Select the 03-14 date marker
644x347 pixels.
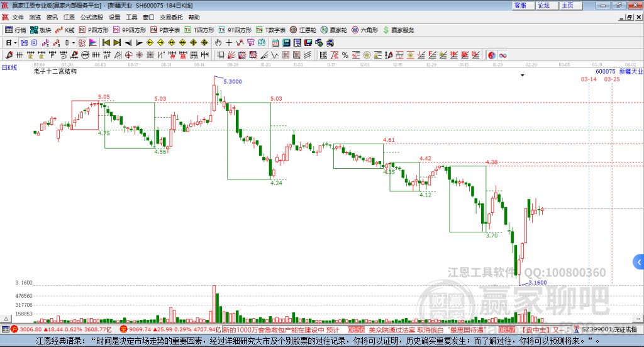[x=589, y=79]
